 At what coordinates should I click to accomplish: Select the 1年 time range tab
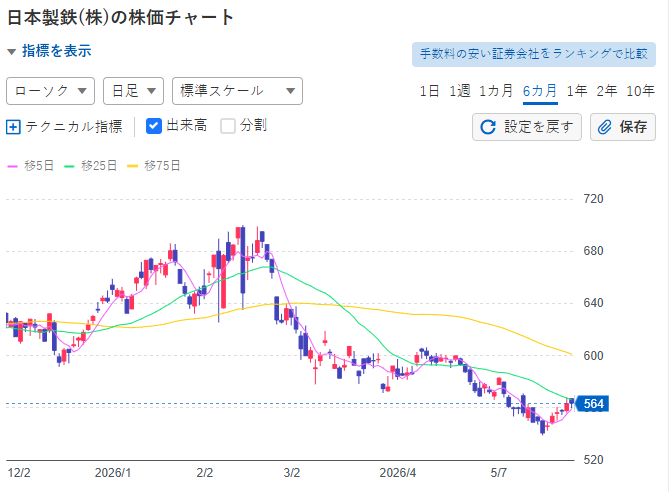(x=577, y=91)
